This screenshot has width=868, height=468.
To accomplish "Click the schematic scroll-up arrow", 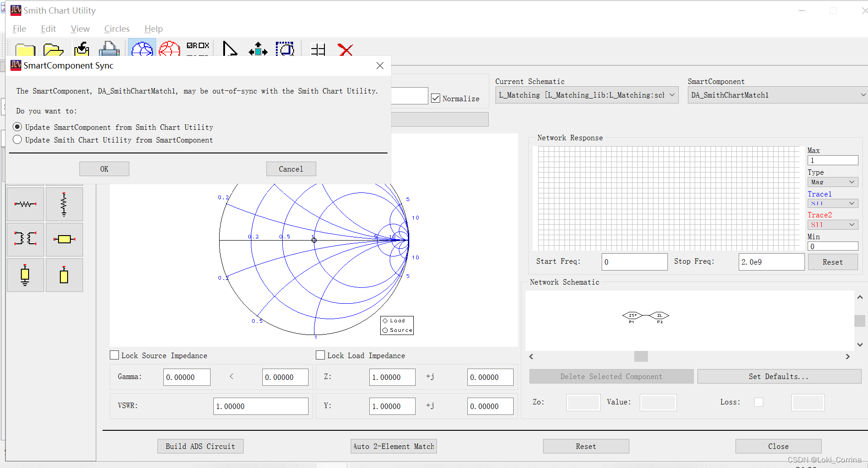I will [860, 297].
